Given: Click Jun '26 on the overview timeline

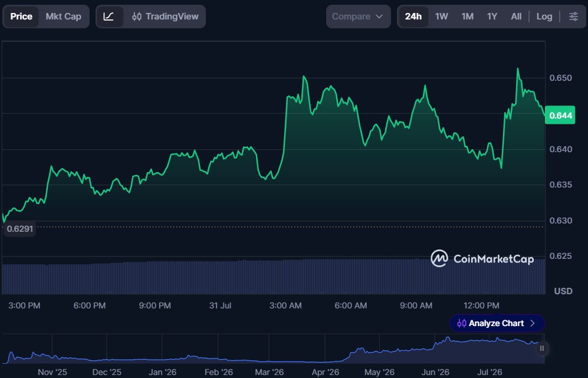Looking at the screenshot, I should pyautogui.click(x=435, y=372).
